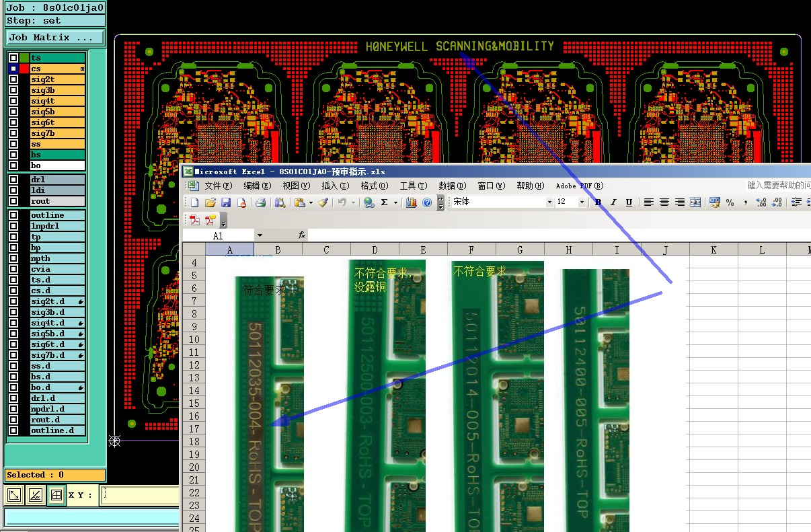Toggle the ts layer checkbox
811x532 pixels.
click(x=13, y=59)
